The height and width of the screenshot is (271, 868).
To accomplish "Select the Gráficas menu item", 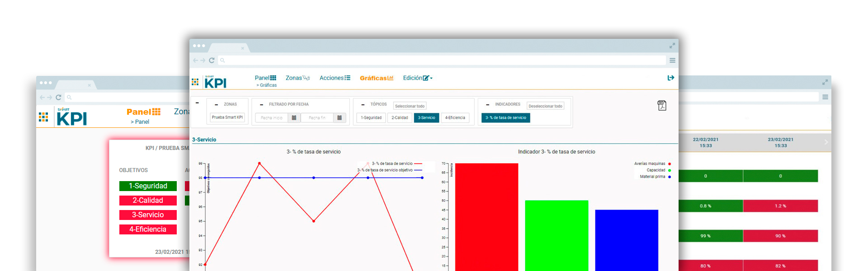I will click(x=377, y=78).
